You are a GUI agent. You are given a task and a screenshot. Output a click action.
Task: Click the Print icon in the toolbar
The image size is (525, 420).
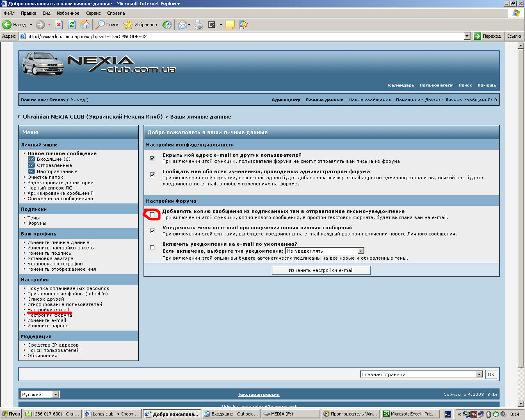199,25
